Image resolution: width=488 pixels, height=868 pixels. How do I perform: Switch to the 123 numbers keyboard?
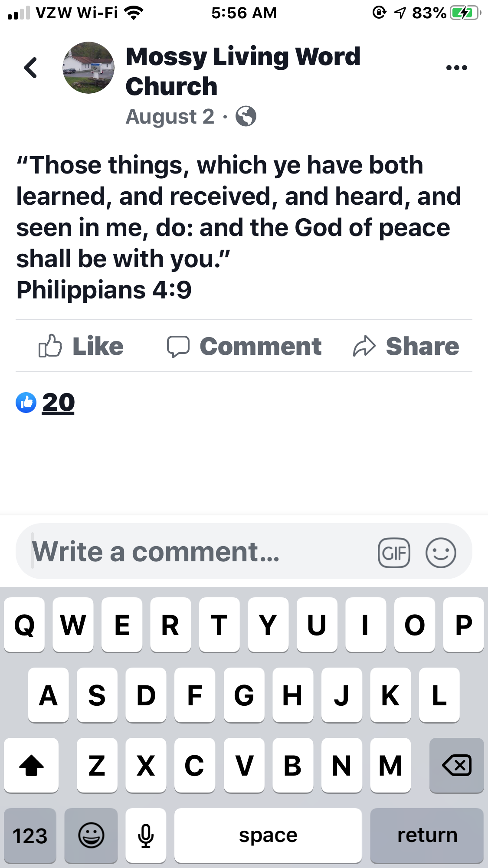30,835
